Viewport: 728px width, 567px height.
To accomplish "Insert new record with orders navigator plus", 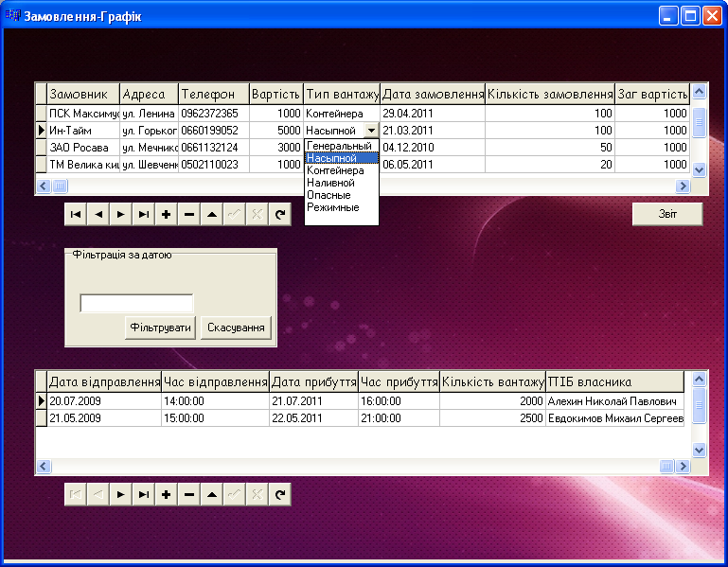I will (167, 215).
